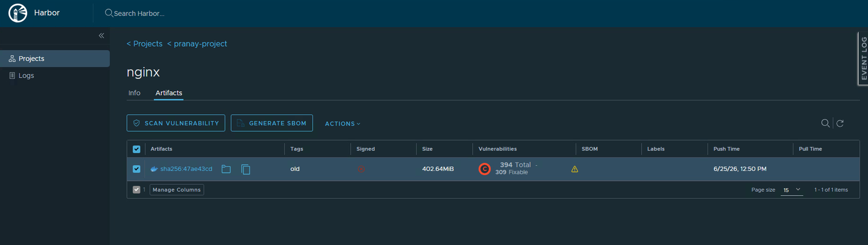This screenshot has height=245, width=868.
Task: Sort by Push Time column header
Action: point(726,149)
